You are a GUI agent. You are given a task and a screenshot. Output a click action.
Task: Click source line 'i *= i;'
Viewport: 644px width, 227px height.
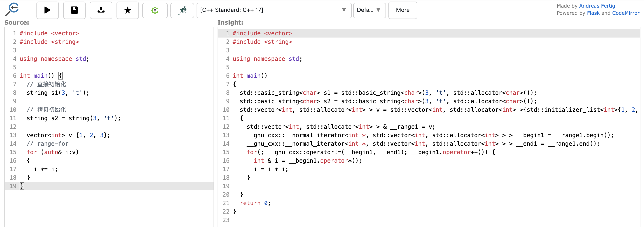(x=46, y=169)
